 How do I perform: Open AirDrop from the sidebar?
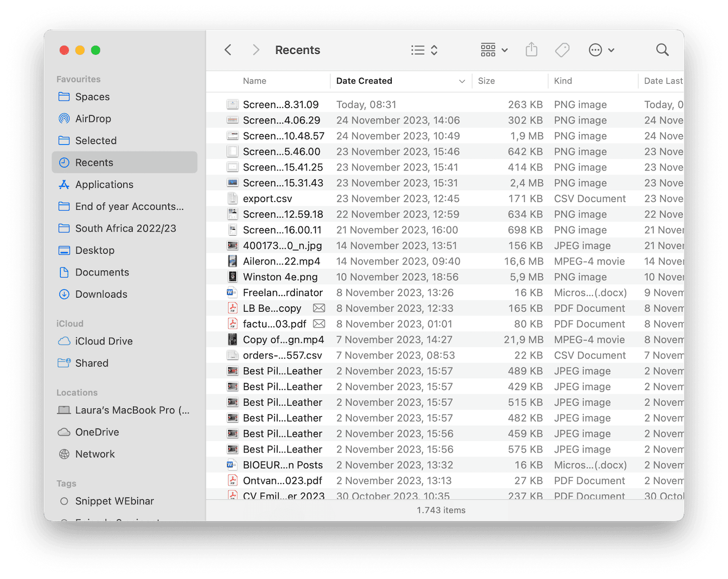[93, 118]
